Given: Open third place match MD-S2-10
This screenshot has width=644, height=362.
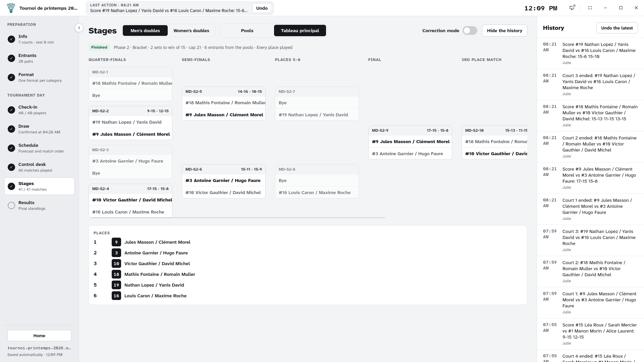Looking at the screenshot, I should point(494,142).
